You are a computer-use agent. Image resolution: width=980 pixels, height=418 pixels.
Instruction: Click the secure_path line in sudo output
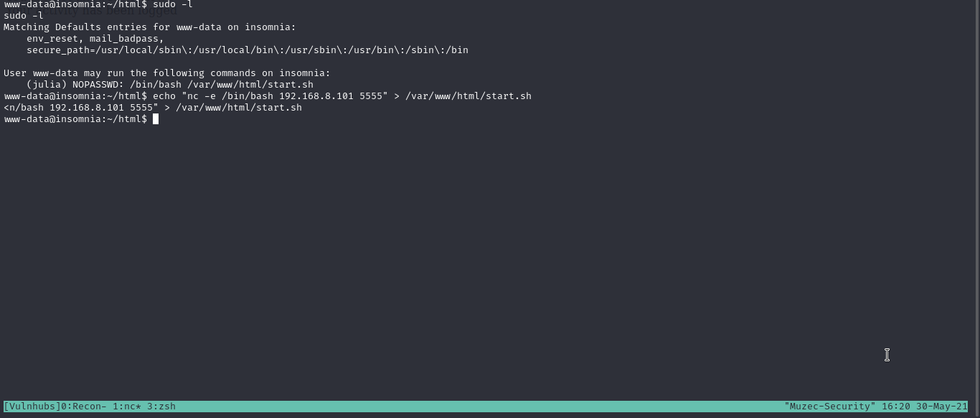click(x=248, y=50)
